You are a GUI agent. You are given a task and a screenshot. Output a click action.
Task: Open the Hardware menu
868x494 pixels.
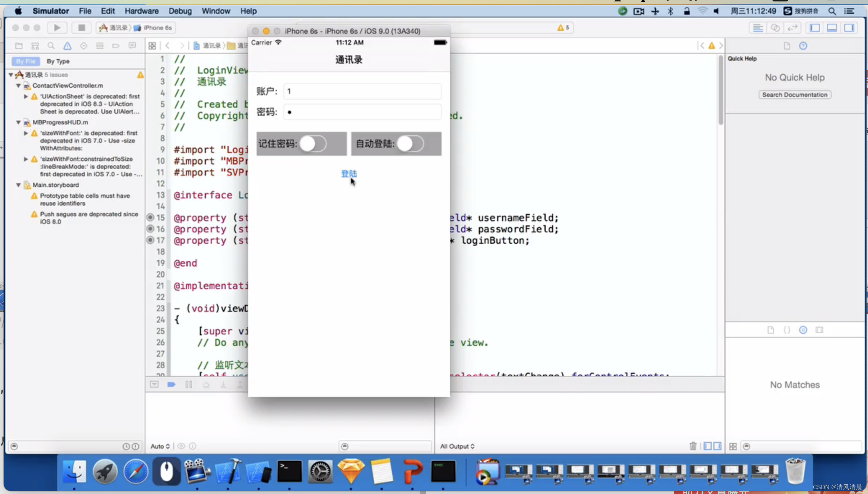(142, 11)
